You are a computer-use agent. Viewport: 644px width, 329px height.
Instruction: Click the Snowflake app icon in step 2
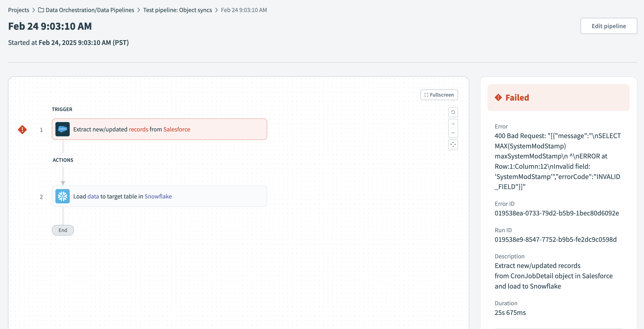tap(63, 196)
